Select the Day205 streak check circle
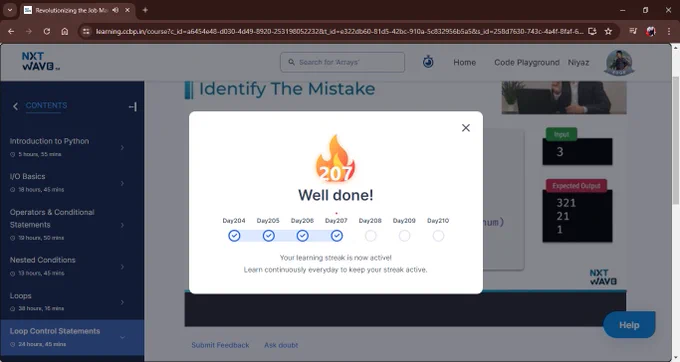This screenshot has width=680, height=362. coord(268,236)
